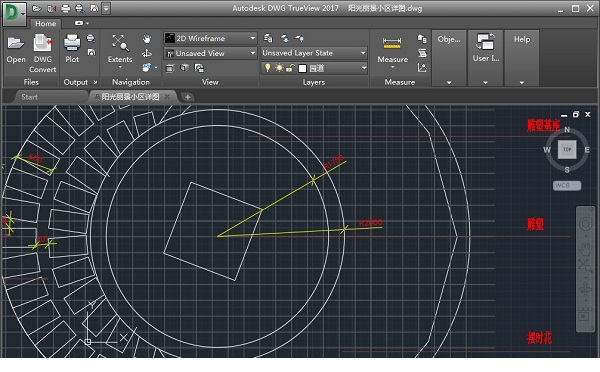Click the SteeringWheels icon on the navigation bar

tap(585, 224)
